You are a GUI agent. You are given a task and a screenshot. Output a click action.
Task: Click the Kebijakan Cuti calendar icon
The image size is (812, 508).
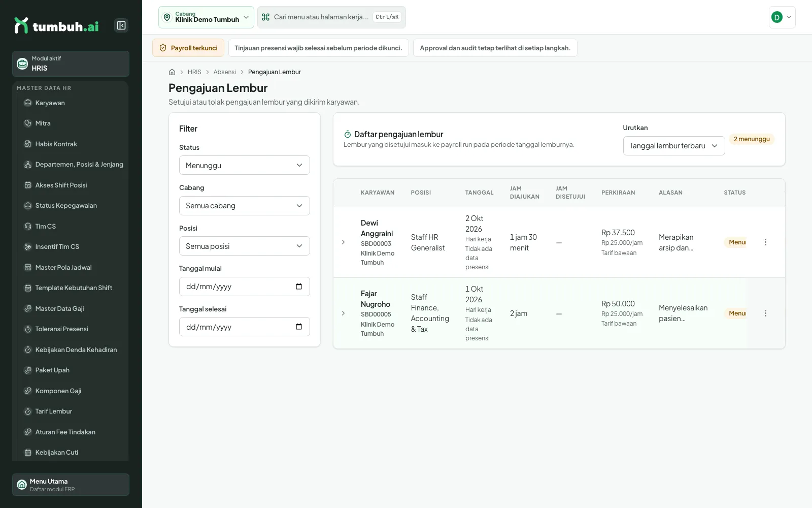click(28, 453)
